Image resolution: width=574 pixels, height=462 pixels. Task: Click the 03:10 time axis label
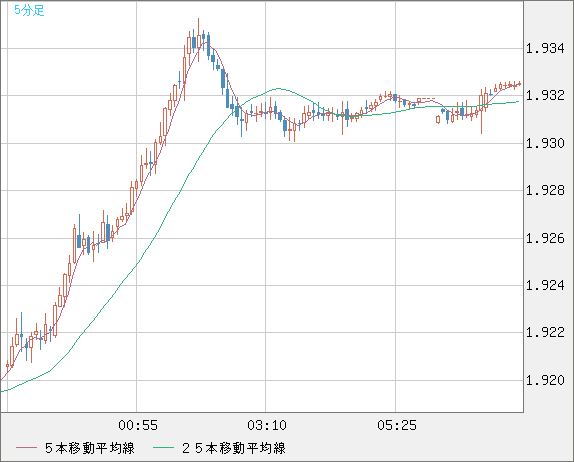click(267, 425)
